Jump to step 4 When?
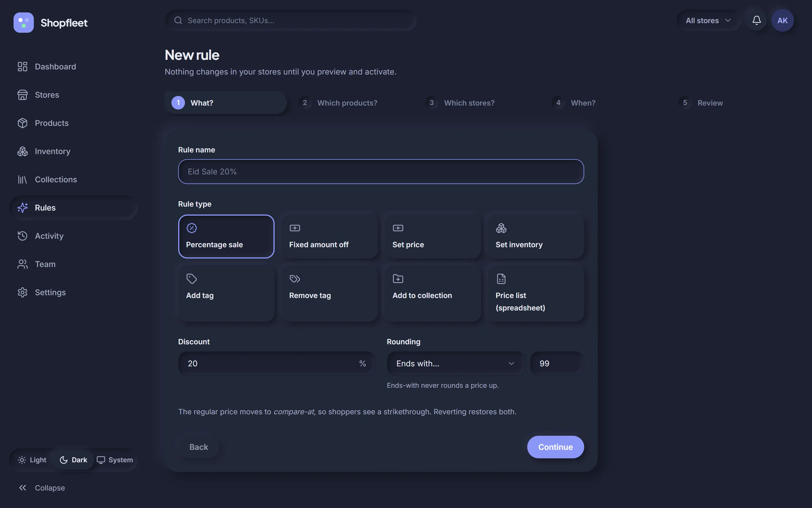This screenshot has width=812, height=508. tap(606, 103)
